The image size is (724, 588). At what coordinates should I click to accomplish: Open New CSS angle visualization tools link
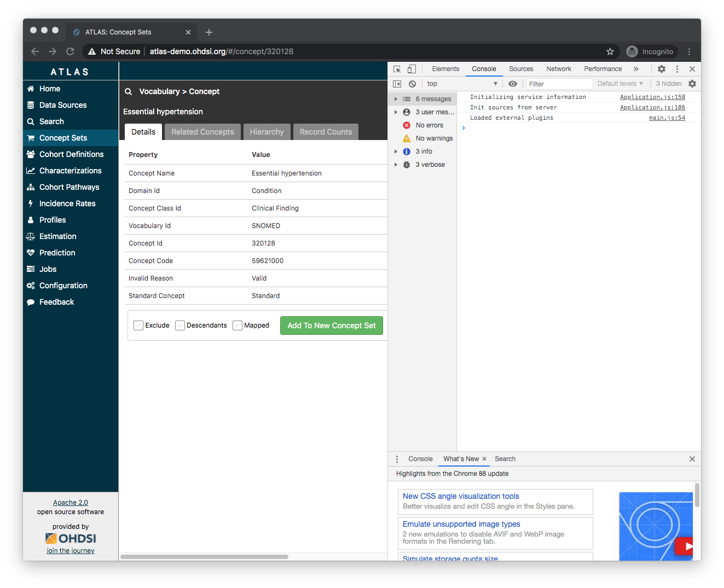[461, 496]
